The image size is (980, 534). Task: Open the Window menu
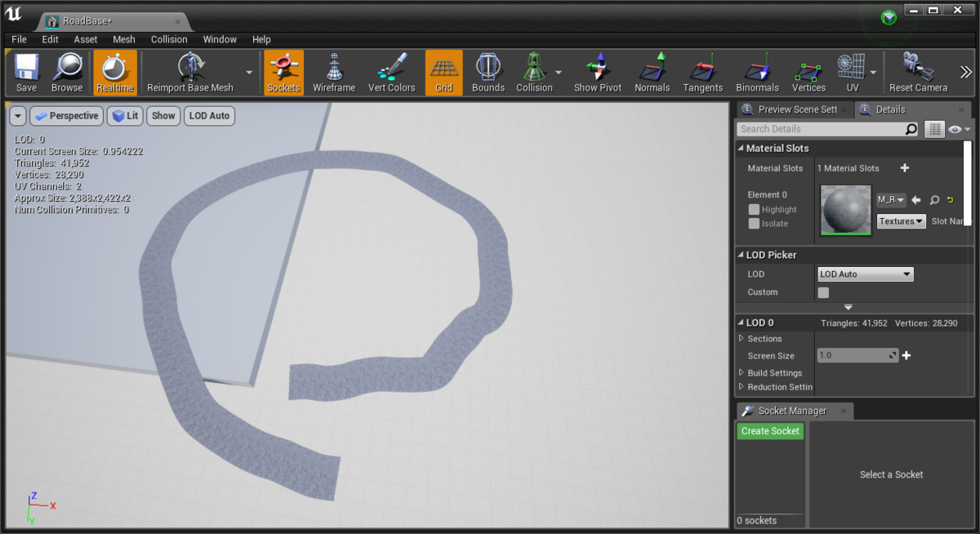(220, 39)
